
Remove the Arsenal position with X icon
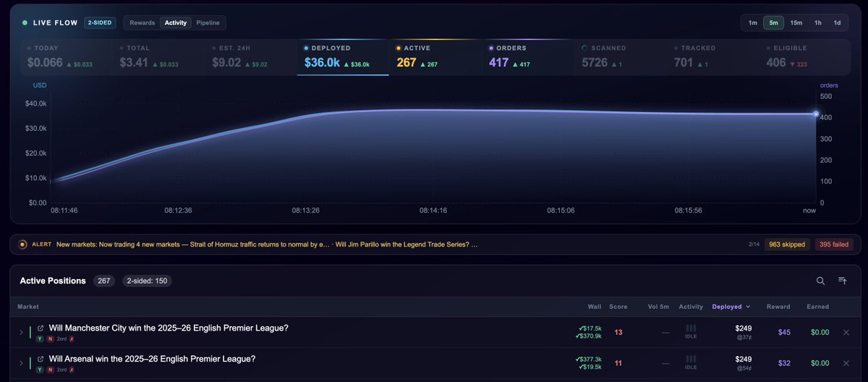point(846,362)
